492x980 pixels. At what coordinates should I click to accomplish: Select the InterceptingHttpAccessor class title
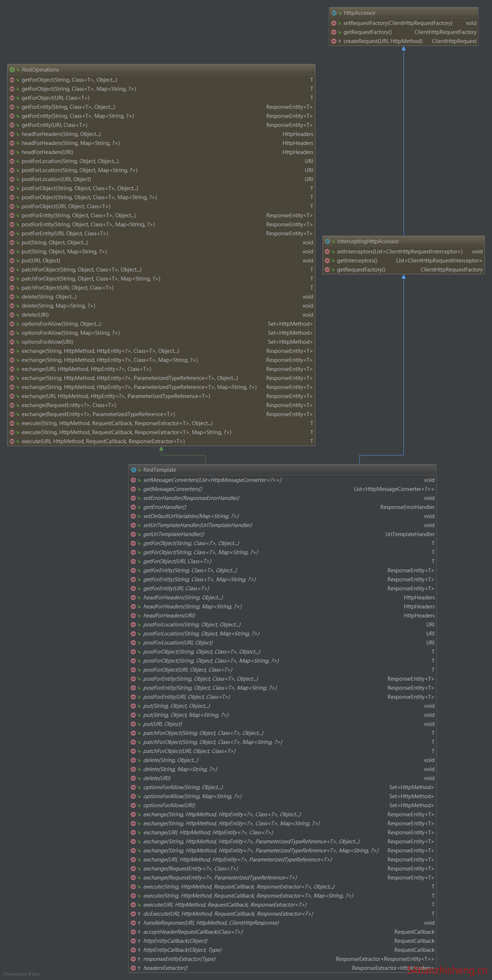tap(368, 241)
